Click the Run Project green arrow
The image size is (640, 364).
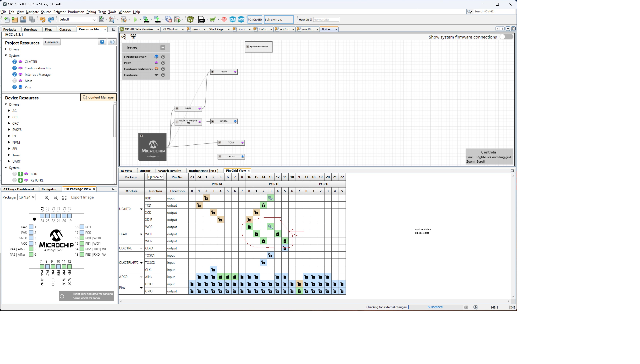pyautogui.click(x=135, y=19)
